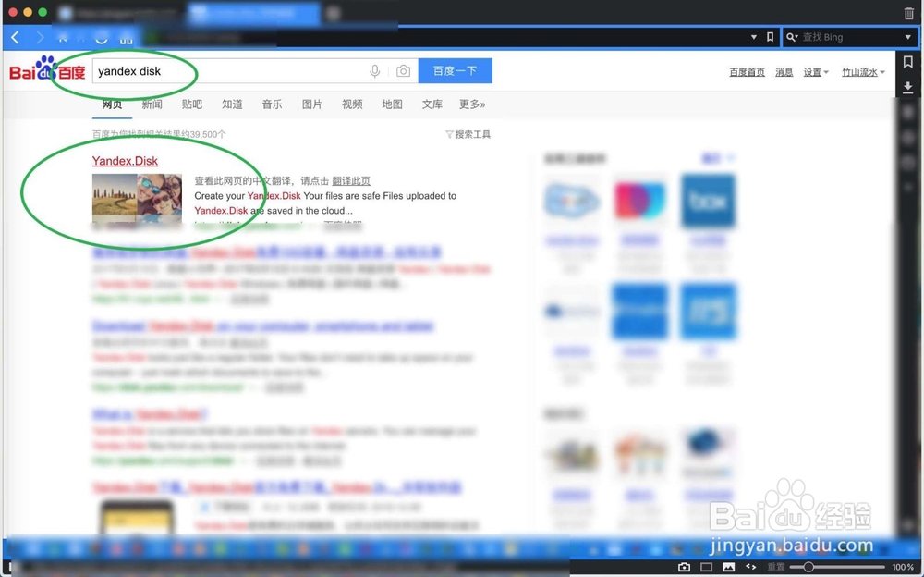Expand the Bing search field dropdown
The image size is (924, 577).
coord(908,37)
